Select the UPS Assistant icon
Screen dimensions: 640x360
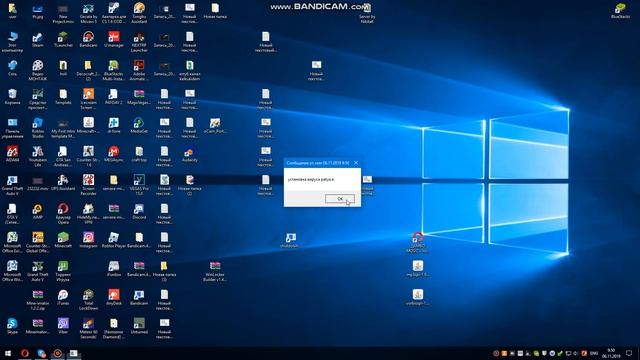coord(63,183)
